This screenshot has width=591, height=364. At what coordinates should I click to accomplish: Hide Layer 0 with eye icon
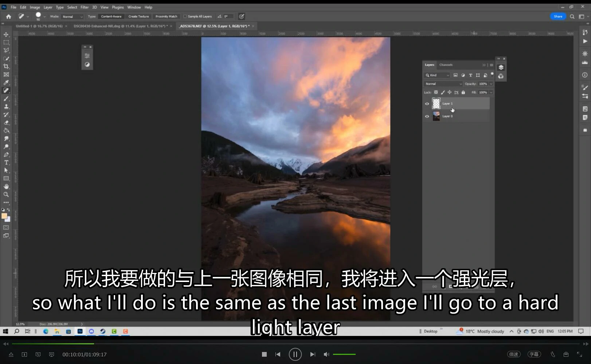tap(427, 117)
